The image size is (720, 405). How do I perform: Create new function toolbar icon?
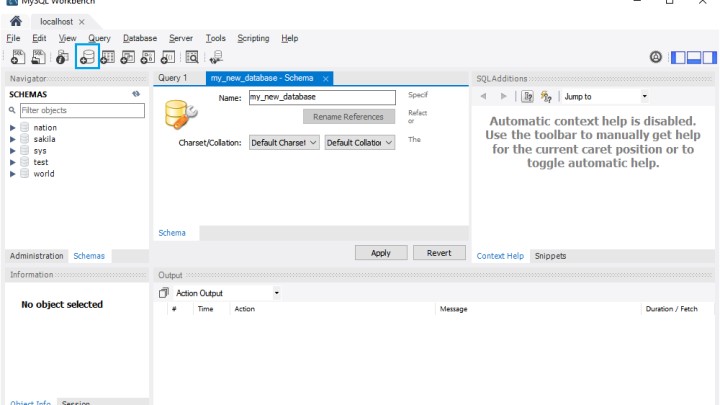168,57
